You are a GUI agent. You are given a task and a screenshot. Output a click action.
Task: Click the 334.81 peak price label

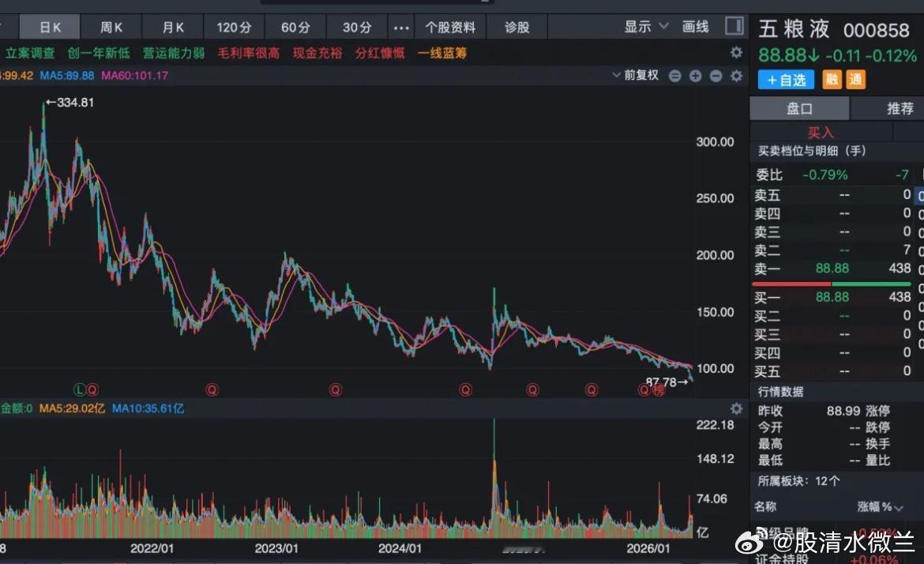tap(70, 103)
